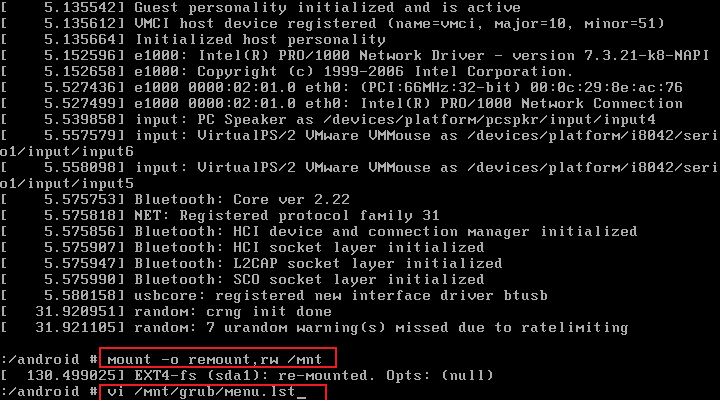
Task: Click the second :/android # prompt
Action: pyautogui.click(x=49, y=392)
